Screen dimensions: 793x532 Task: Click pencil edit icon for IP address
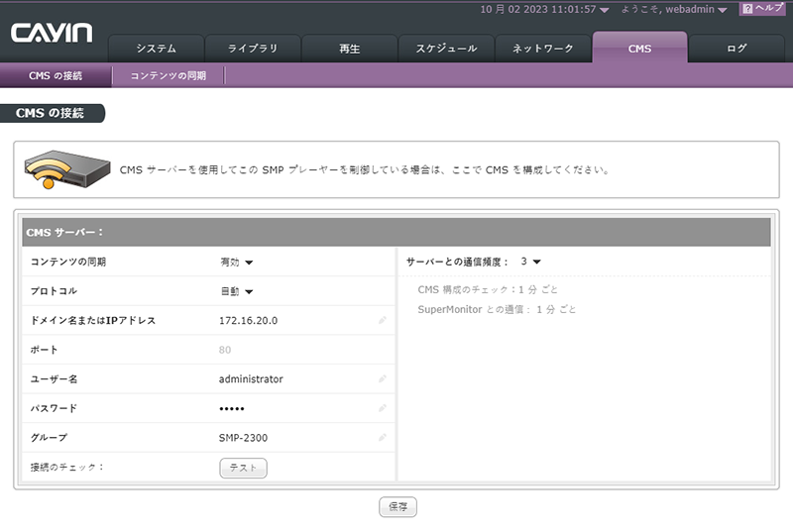click(x=383, y=321)
